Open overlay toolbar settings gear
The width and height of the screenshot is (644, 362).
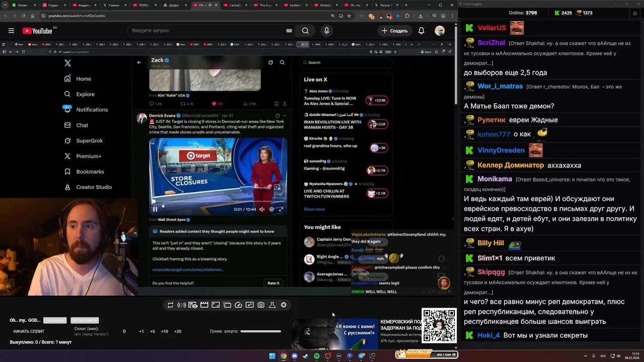pos(284,305)
